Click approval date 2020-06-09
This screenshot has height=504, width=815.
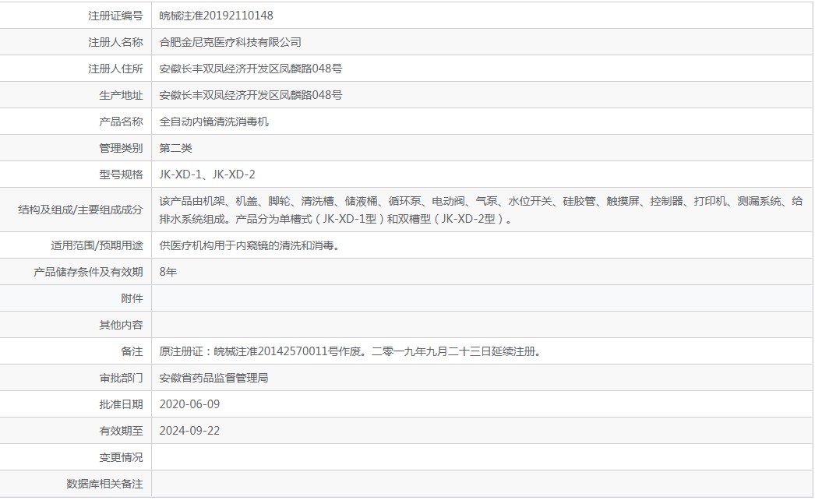(189, 404)
